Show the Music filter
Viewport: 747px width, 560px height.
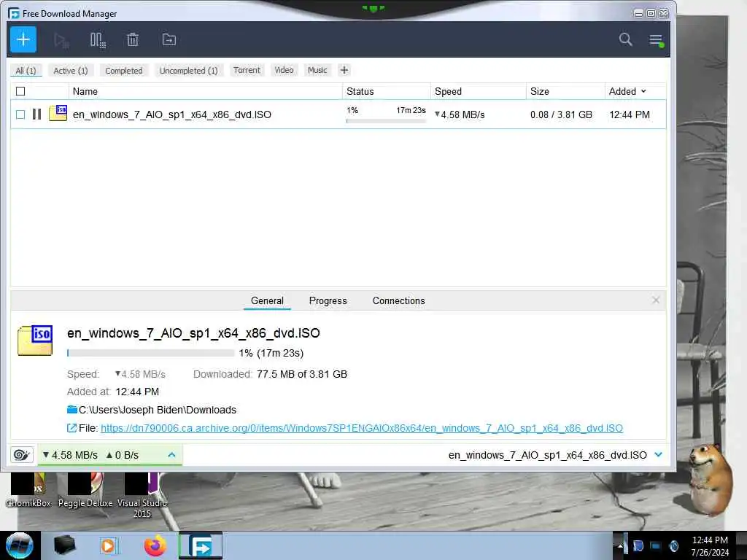[317, 70]
